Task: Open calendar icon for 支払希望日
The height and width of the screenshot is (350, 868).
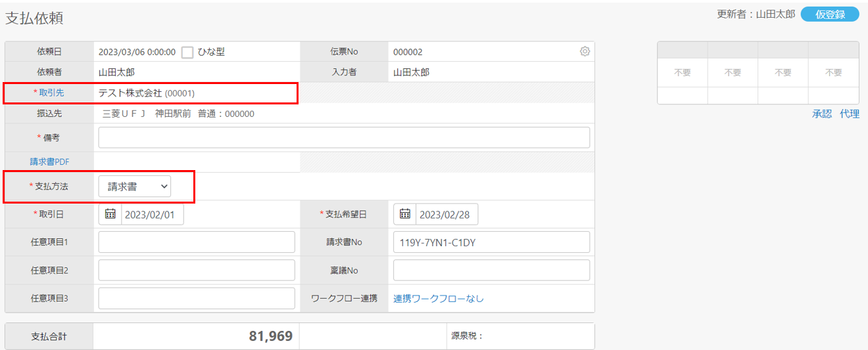Action: [x=405, y=214]
